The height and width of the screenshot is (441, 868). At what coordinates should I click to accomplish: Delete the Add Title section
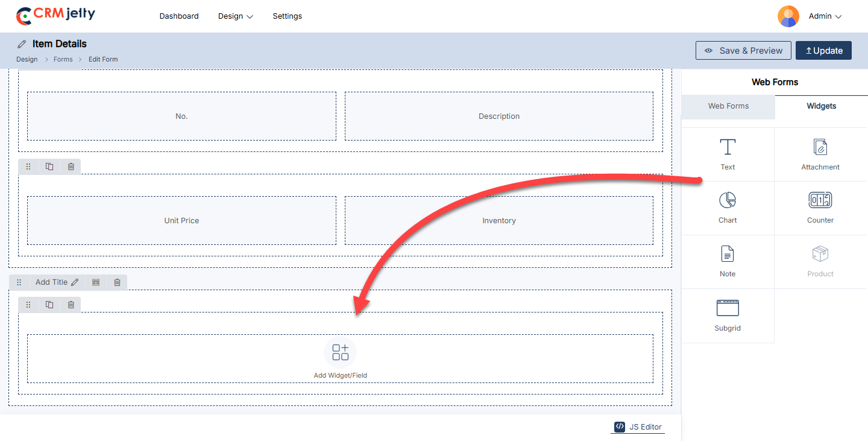point(117,282)
